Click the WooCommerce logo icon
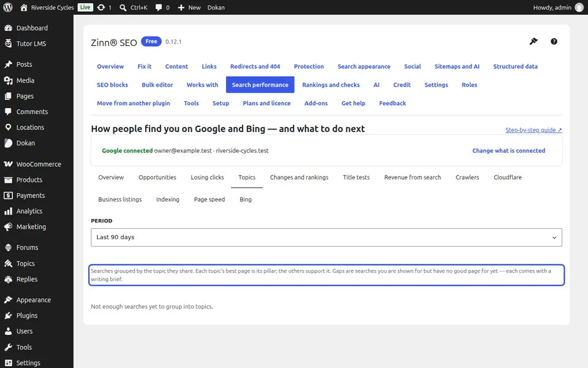Image resolution: width=588 pixels, height=368 pixels. [8, 164]
